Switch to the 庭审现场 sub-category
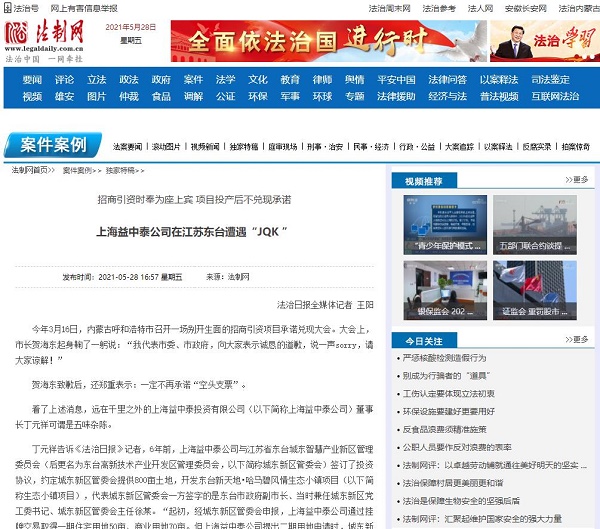600x529 pixels. pyautogui.click(x=285, y=147)
